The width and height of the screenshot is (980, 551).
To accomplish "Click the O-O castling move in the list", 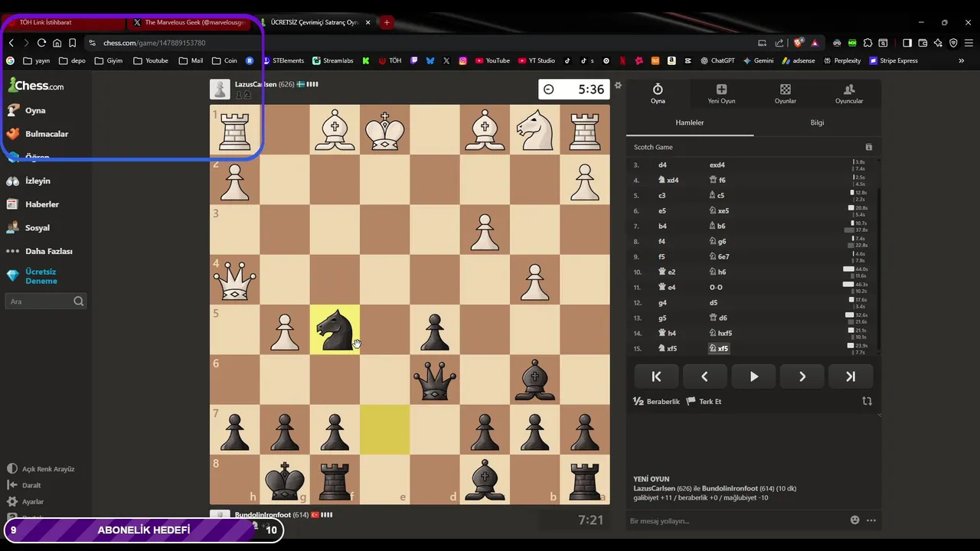I will pos(716,287).
